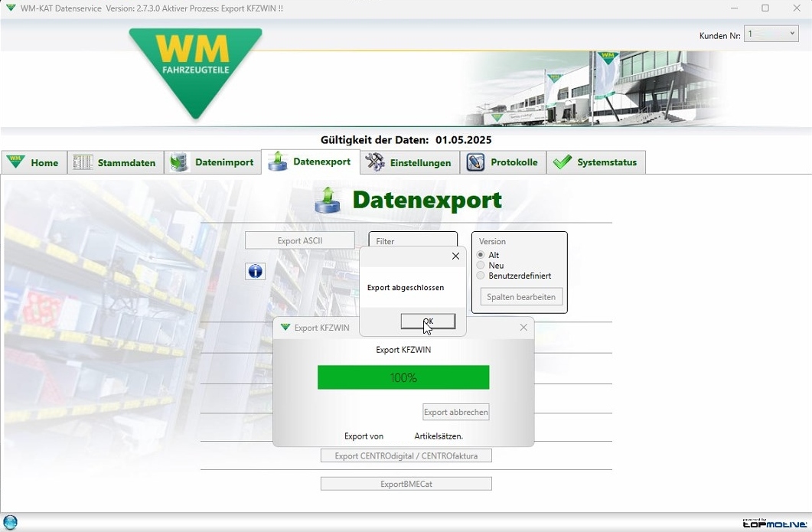Click the Systemstatus green checkmark icon
The image size is (812, 532).
562,162
